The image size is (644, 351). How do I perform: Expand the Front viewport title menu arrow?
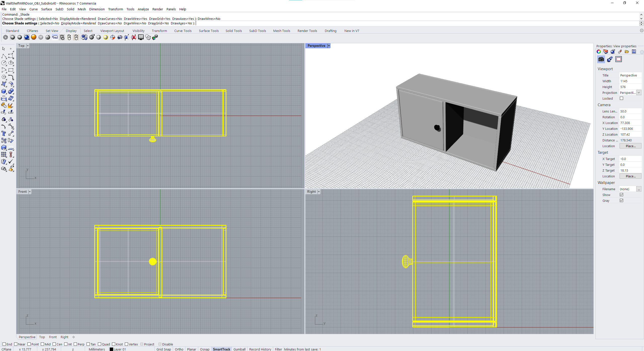coord(30,192)
